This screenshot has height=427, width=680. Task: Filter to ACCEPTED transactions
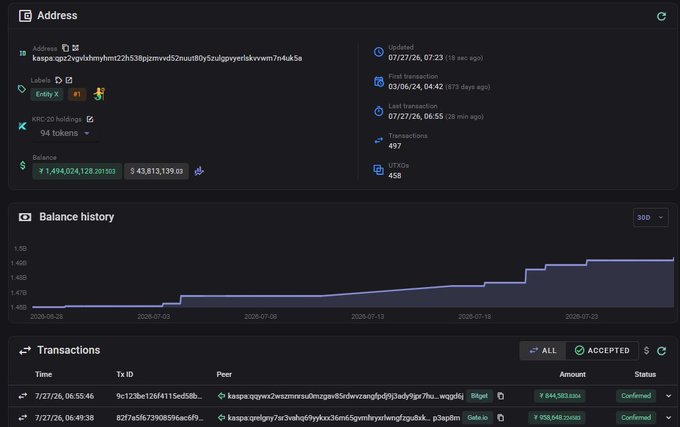602,351
